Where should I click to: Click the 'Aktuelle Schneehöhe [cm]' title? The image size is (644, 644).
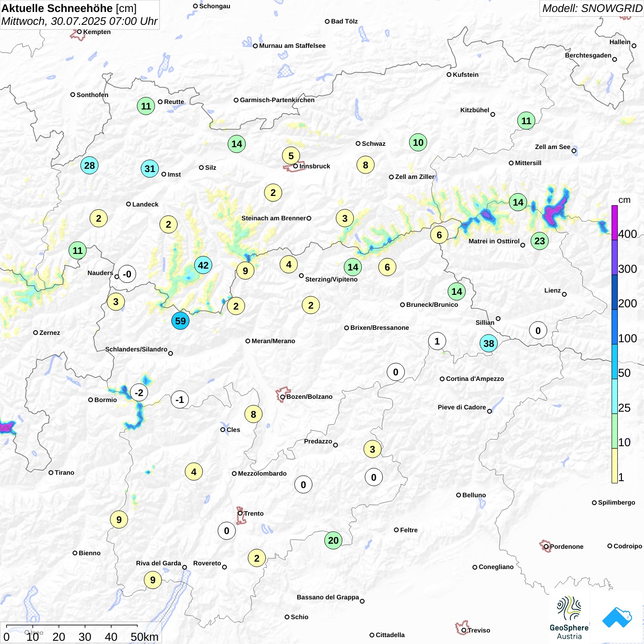click(x=69, y=8)
